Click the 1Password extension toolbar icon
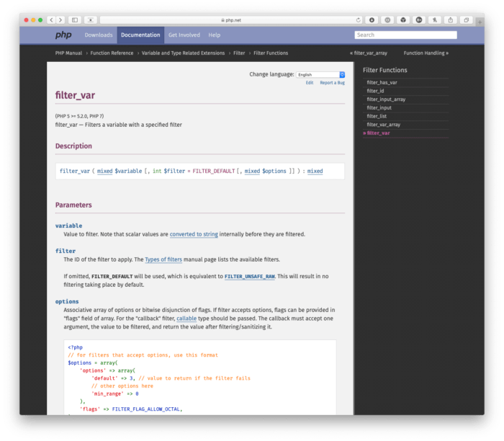 [387, 20]
